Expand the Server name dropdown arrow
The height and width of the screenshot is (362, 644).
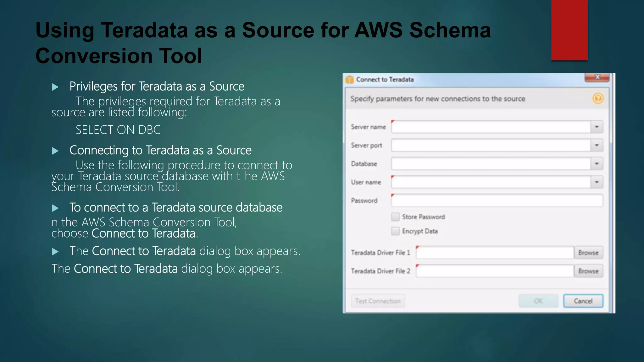[597, 127]
